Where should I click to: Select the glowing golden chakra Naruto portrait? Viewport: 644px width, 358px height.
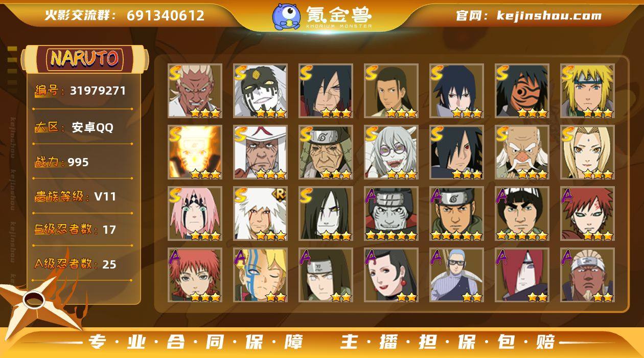[195, 152]
